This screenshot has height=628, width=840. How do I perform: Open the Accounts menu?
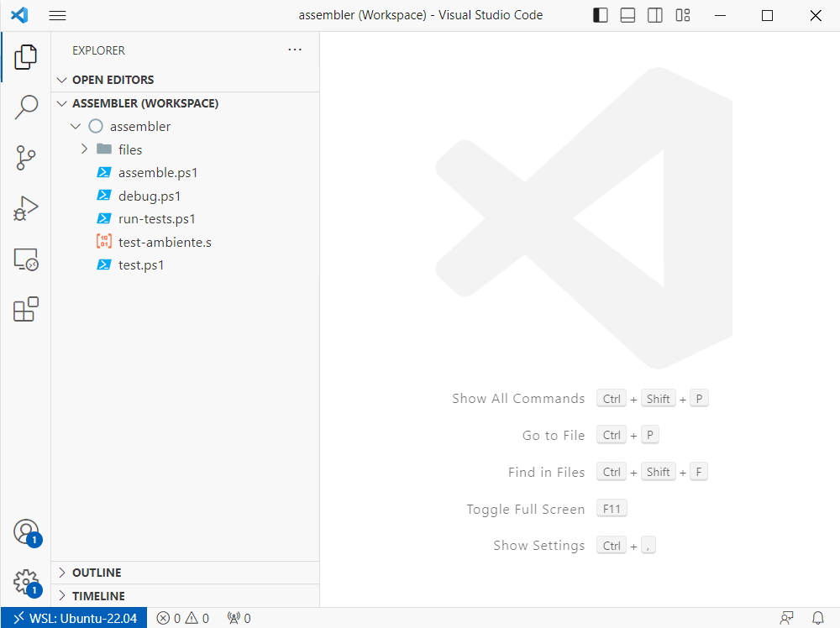click(x=26, y=532)
